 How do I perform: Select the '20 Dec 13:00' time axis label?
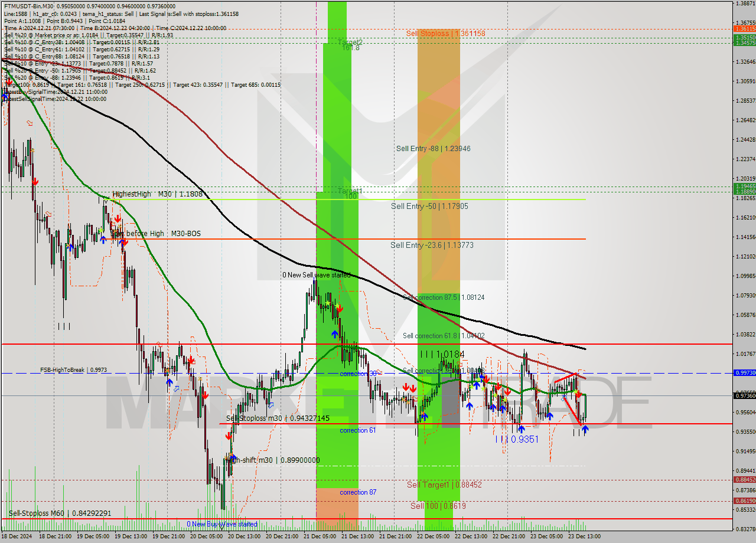tap(246, 537)
